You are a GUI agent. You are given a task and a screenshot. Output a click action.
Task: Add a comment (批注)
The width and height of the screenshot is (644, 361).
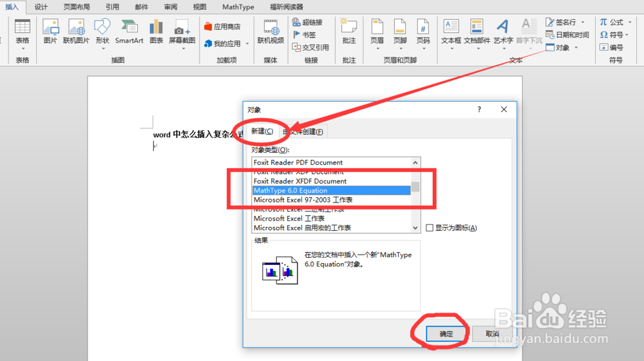tap(348, 32)
